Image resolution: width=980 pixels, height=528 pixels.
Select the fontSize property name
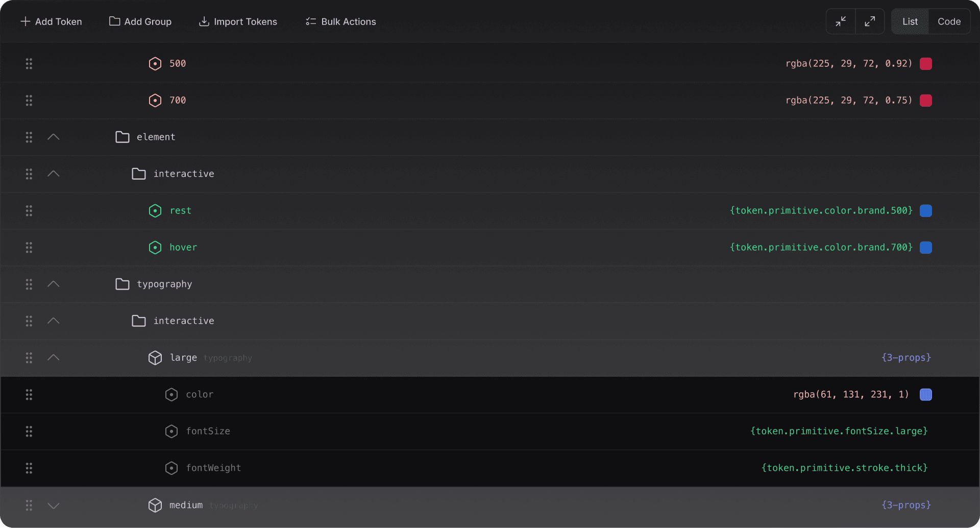[208, 431]
